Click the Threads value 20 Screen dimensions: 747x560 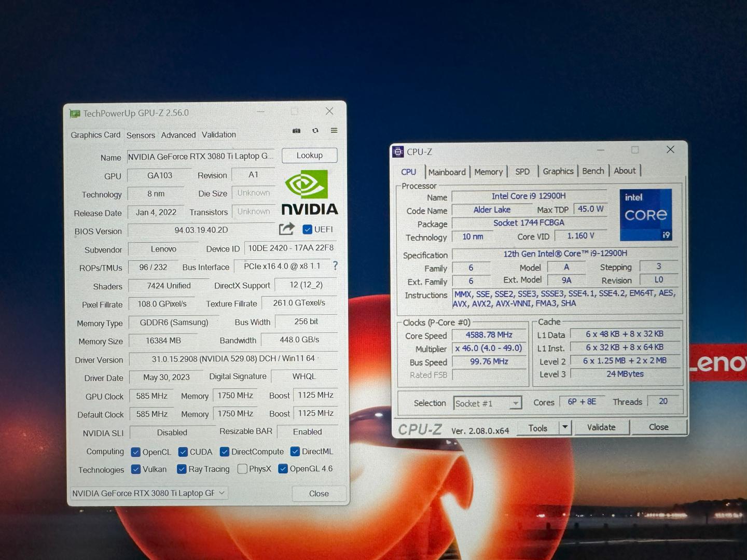click(663, 401)
